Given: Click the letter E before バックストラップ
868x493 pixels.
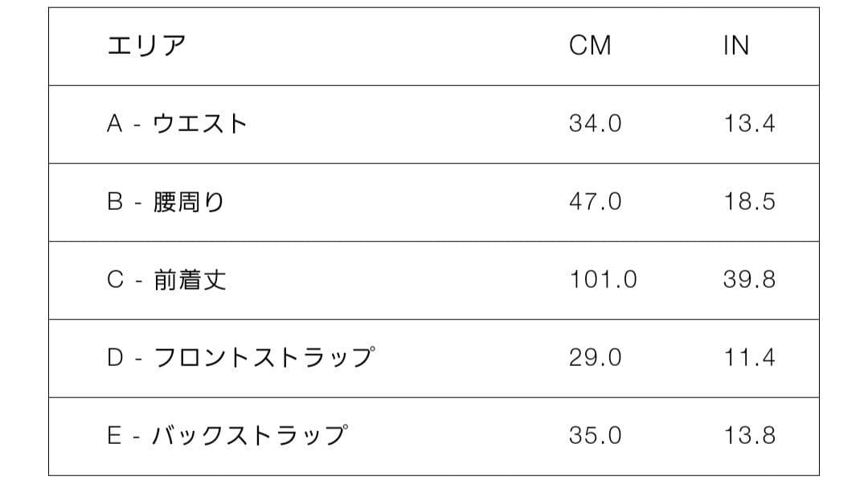Looking at the screenshot, I should click(115, 436).
